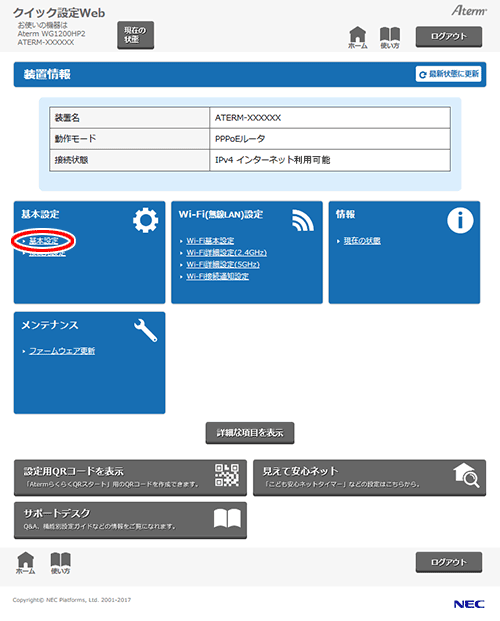Click the Aterm logo at top right
The width and height of the screenshot is (500, 621).
[x=469, y=10]
